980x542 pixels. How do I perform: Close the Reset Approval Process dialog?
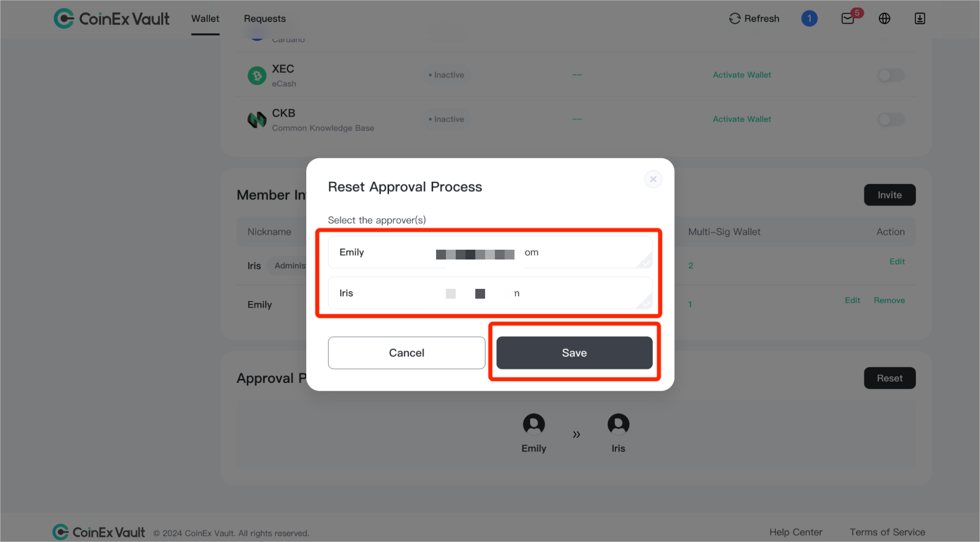(x=653, y=179)
